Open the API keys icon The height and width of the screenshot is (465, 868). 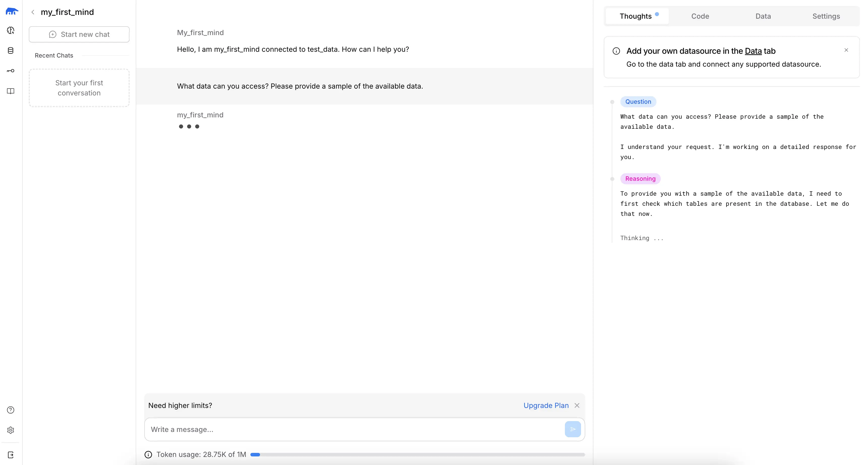(x=11, y=71)
